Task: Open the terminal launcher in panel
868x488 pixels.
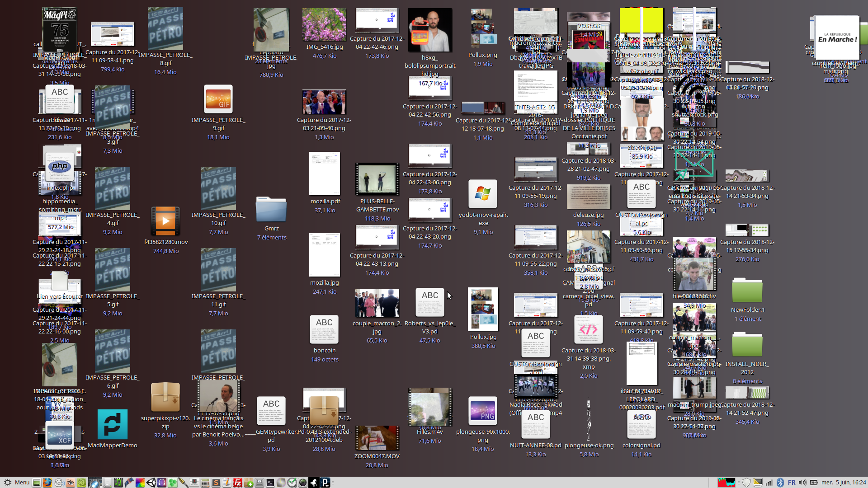Action: [270, 483]
